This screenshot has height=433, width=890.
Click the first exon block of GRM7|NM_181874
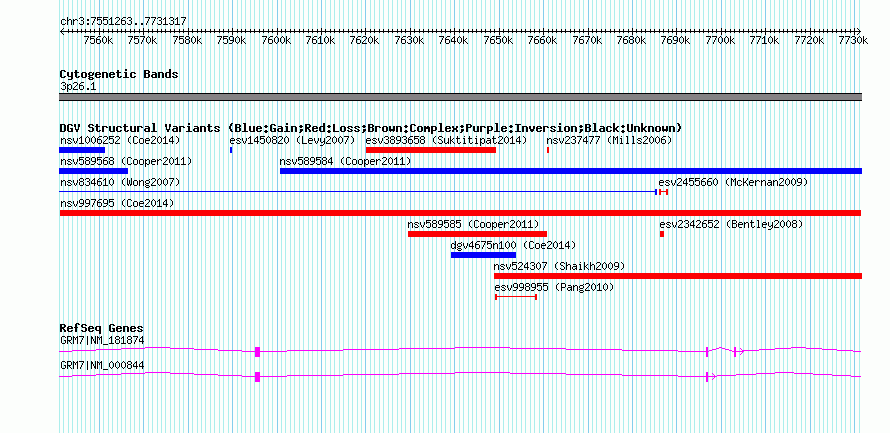tap(257, 351)
